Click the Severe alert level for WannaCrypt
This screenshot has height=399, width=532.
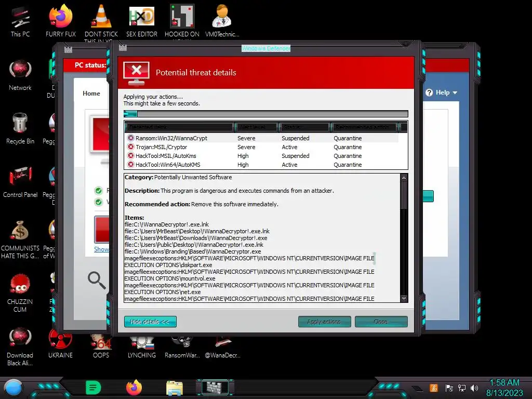coord(246,138)
